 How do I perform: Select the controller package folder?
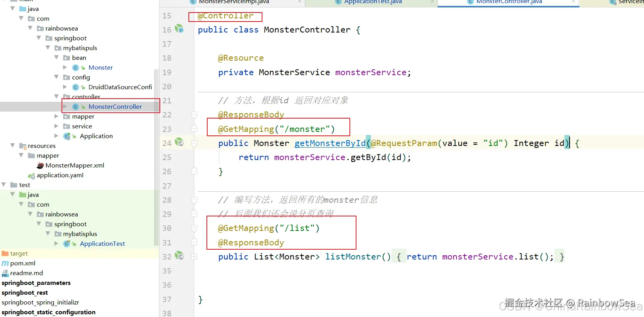(86, 97)
